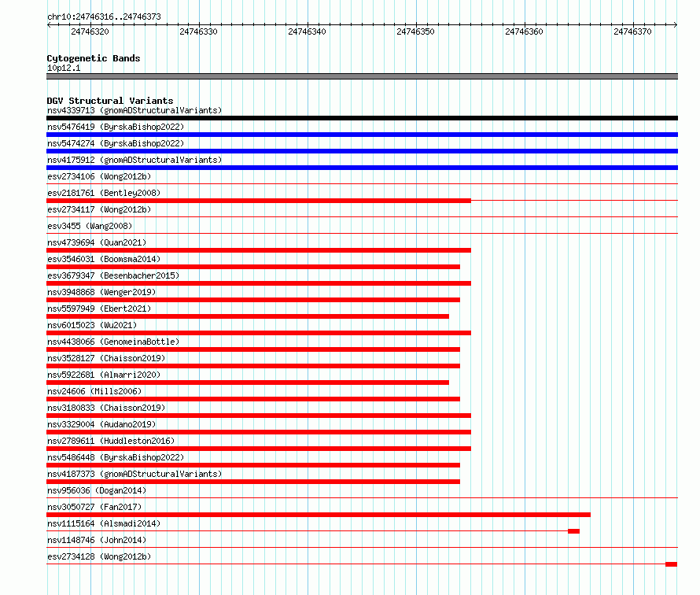Open nsv3050727 (Fan2017) label

click(94, 507)
